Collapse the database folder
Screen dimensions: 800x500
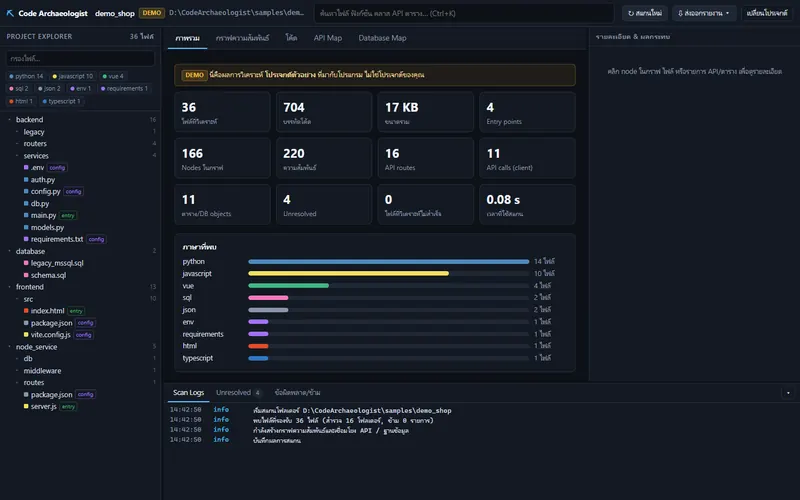point(10,251)
